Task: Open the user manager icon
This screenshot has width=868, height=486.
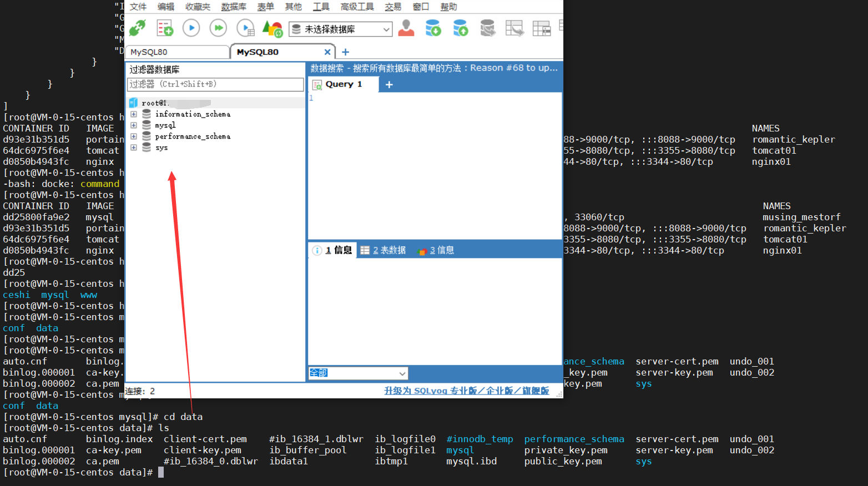Action: point(406,28)
